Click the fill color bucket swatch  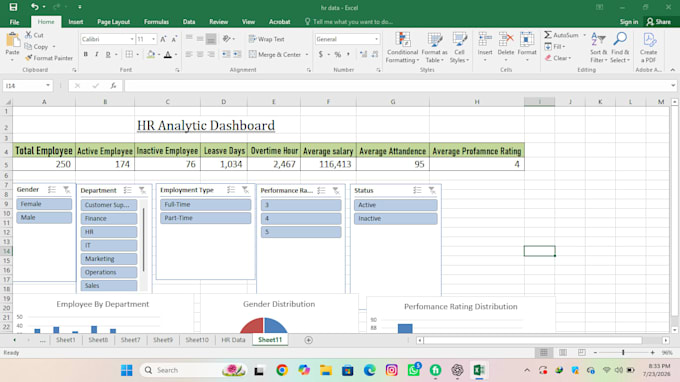click(150, 55)
